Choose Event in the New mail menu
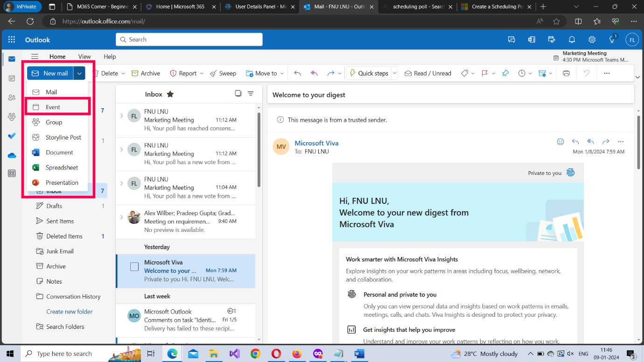The height and width of the screenshot is (362, 644). pos(57,107)
